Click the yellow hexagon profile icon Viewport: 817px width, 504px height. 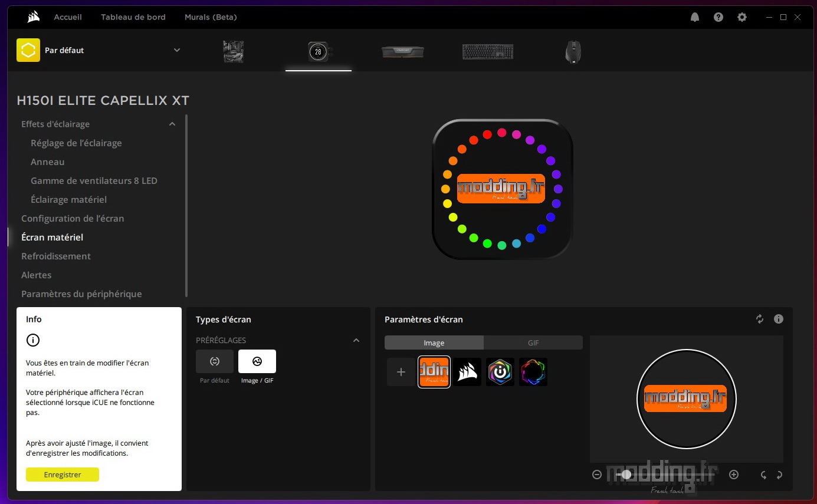click(x=28, y=50)
